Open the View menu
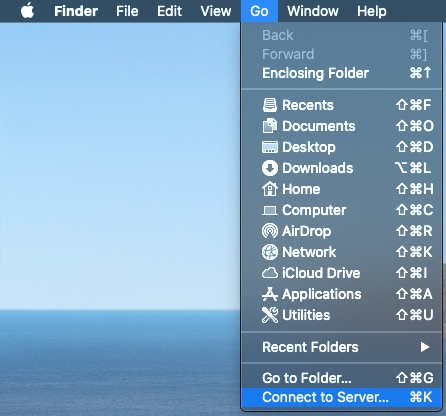Screen dimensions: 446x416 tap(216, 11)
